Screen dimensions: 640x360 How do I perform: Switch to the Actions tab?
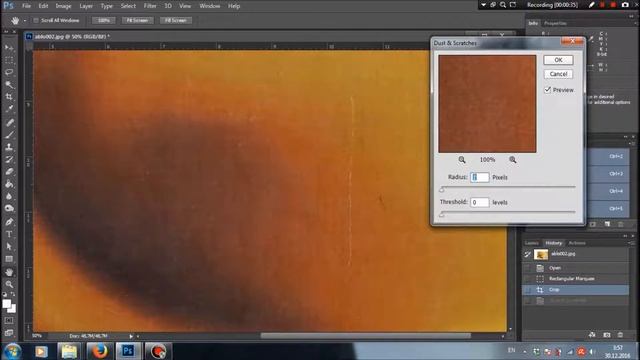pyautogui.click(x=577, y=243)
